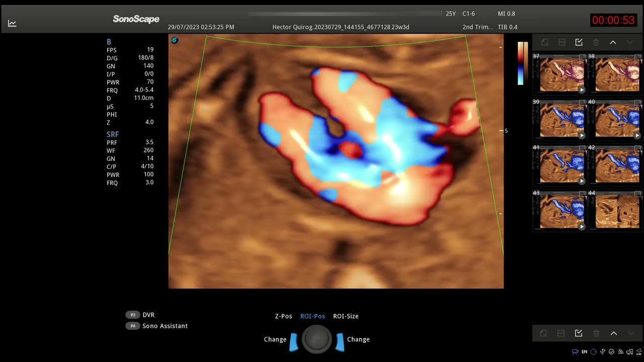
Task: Toggle select-all checkmark in the top clip toolbar
Action: click(x=579, y=43)
